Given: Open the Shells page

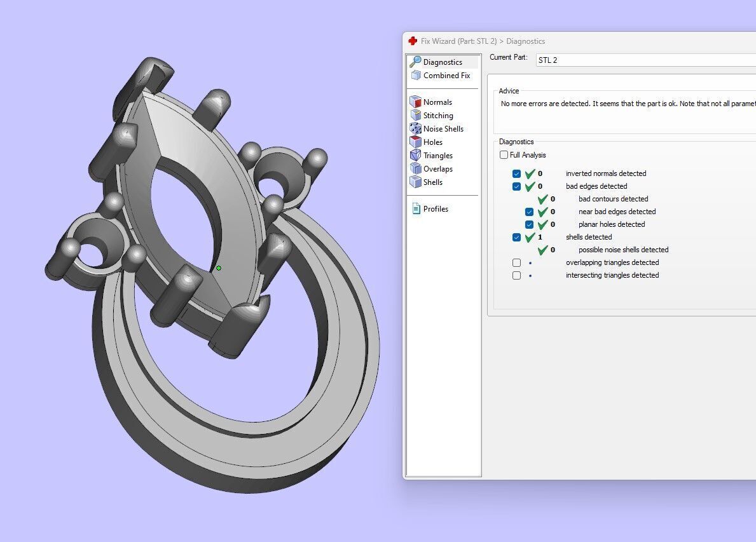Looking at the screenshot, I should [x=432, y=182].
